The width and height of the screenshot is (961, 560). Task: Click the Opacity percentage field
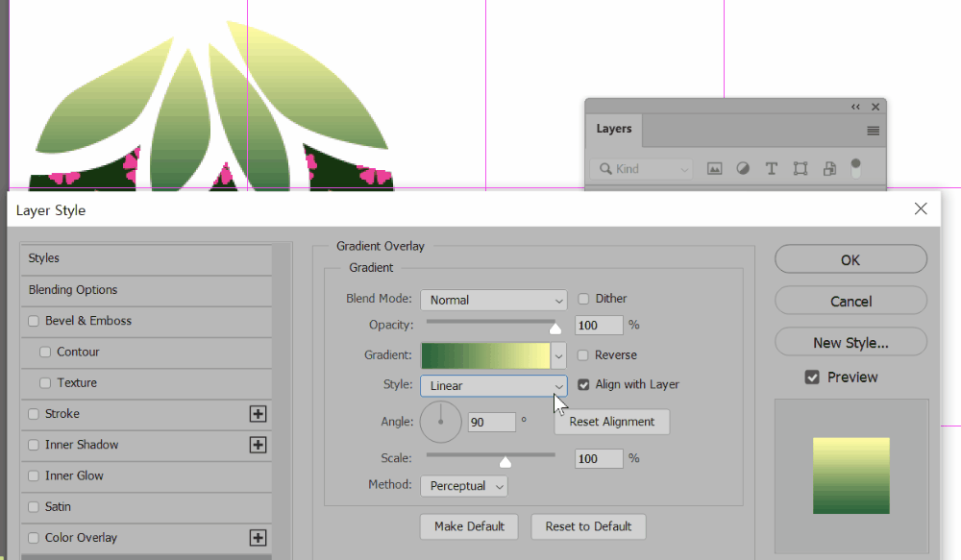[x=599, y=326]
